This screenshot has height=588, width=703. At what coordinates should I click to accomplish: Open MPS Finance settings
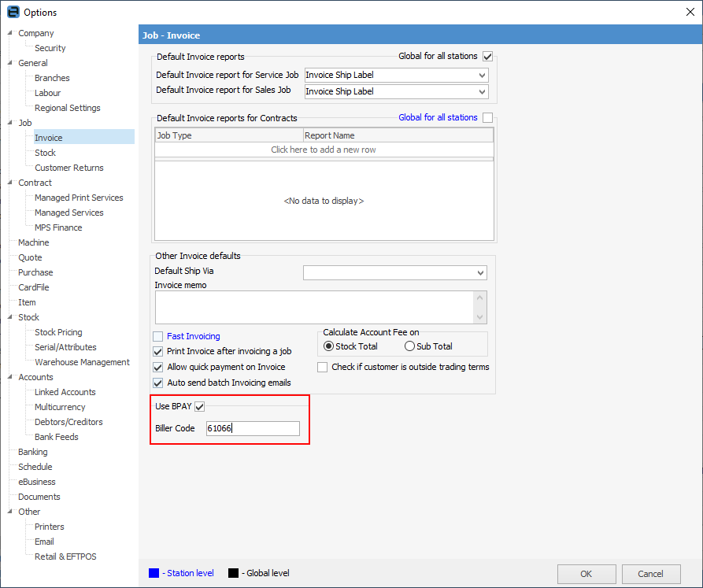coord(58,227)
